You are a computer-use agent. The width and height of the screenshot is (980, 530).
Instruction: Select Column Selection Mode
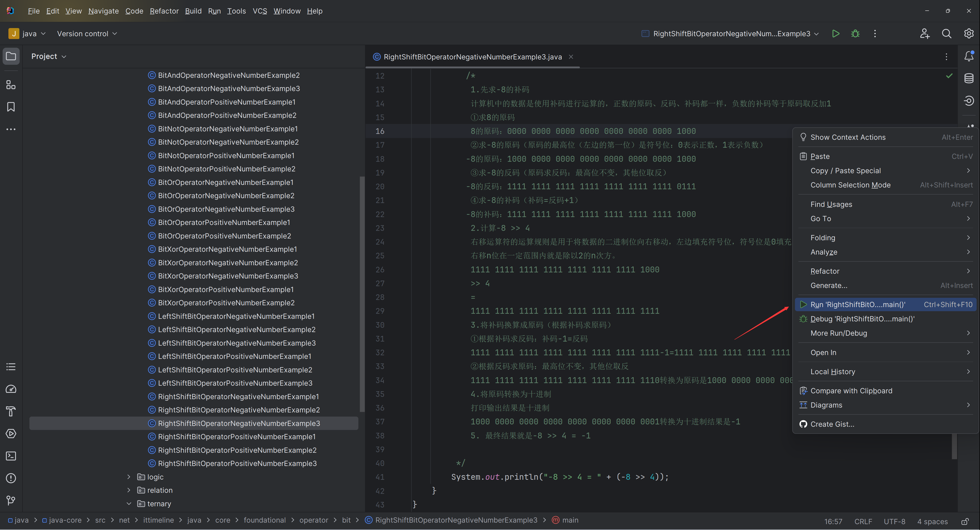pyautogui.click(x=886, y=185)
